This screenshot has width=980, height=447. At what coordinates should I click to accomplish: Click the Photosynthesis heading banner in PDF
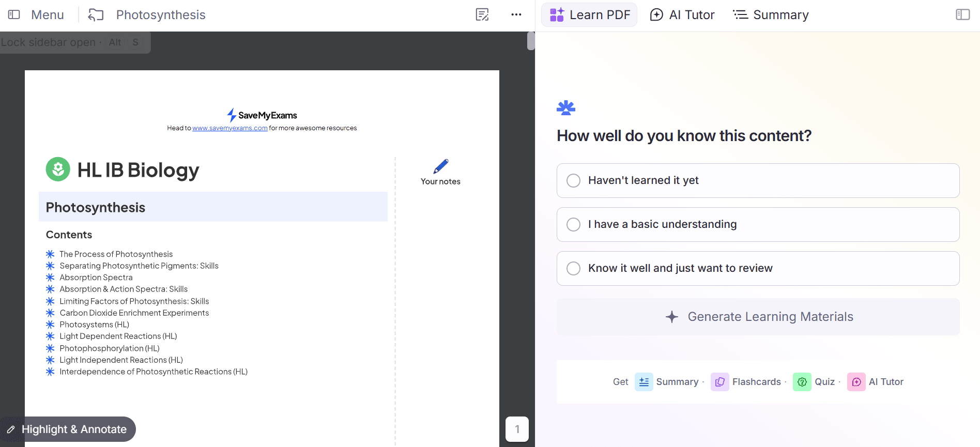click(213, 207)
